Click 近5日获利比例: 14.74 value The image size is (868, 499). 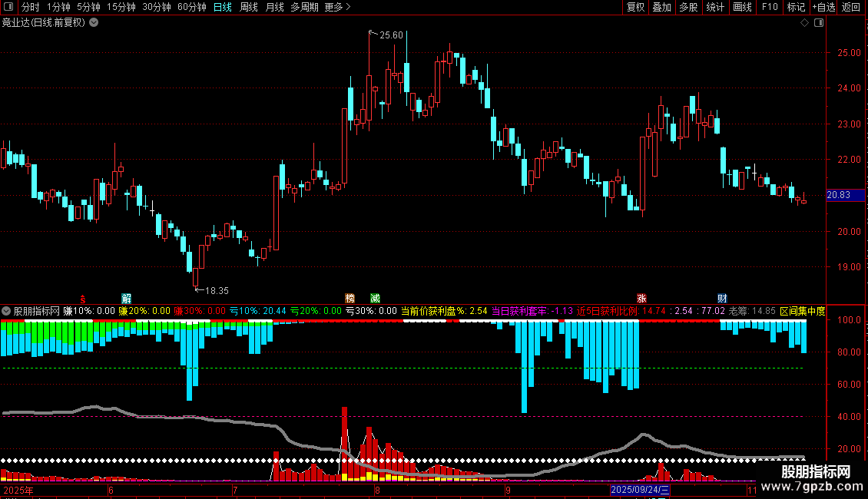click(x=621, y=311)
